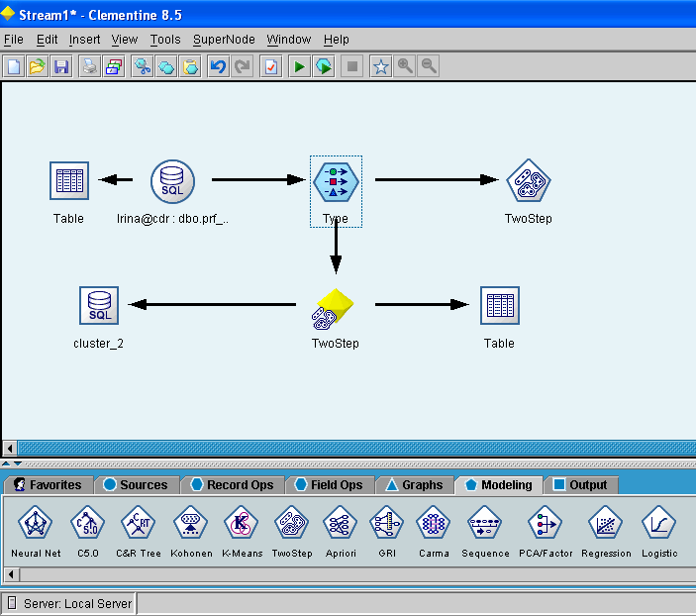The width and height of the screenshot is (696, 616).
Task: Execute selection with the play-on-node icon
Action: coord(324,66)
